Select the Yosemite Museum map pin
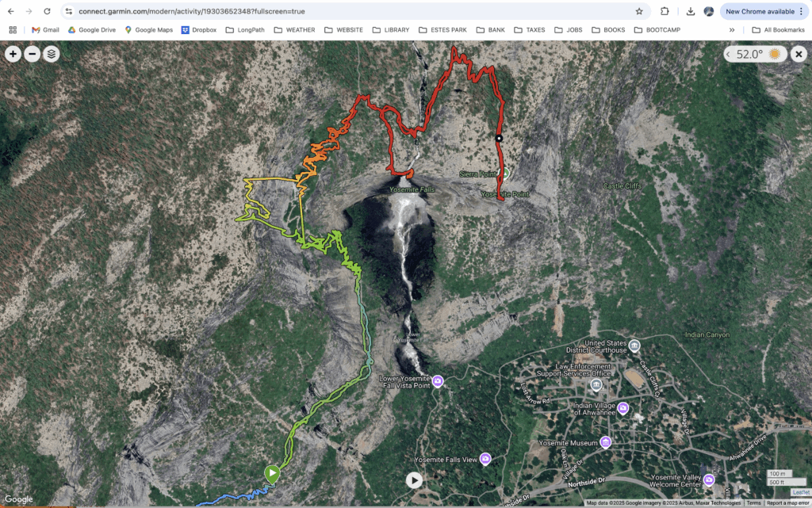Image resolution: width=812 pixels, height=508 pixels. (x=606, y=442)
